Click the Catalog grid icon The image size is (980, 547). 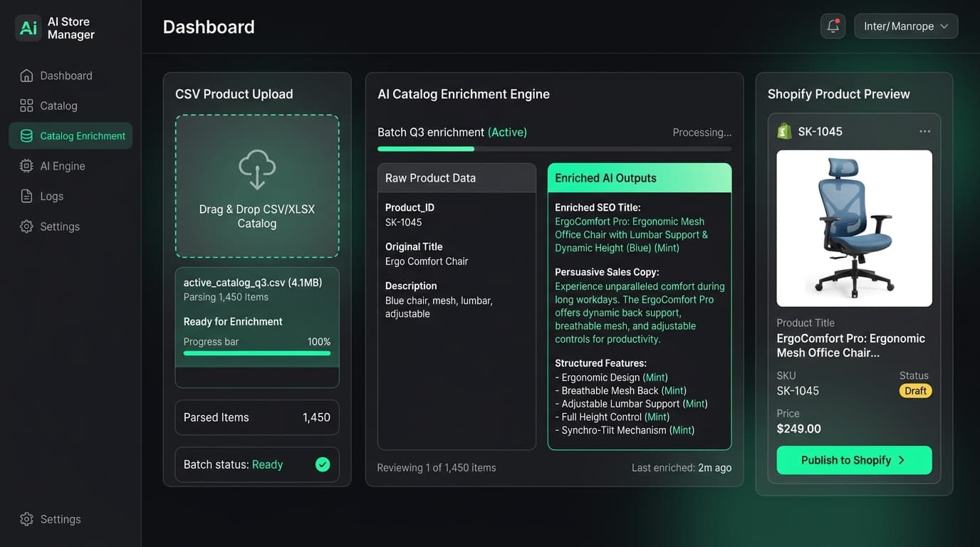(x=26, y=105)
